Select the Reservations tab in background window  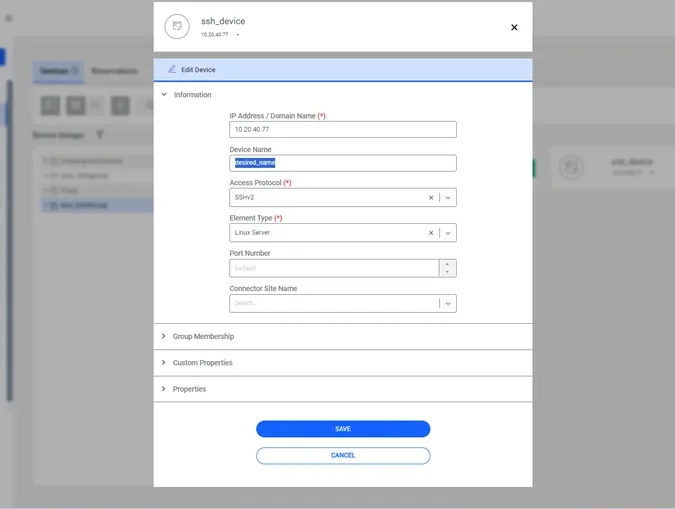tap(115, 71)
